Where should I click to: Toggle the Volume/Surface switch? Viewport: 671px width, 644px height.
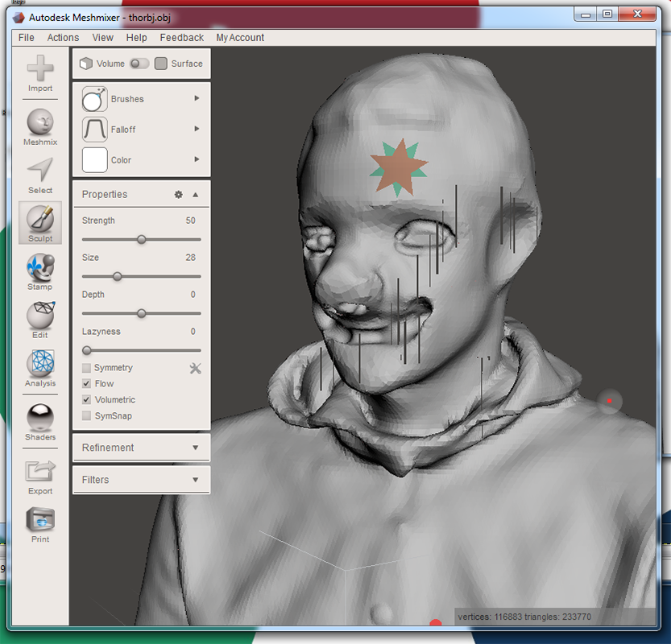(x=139, y=64)
